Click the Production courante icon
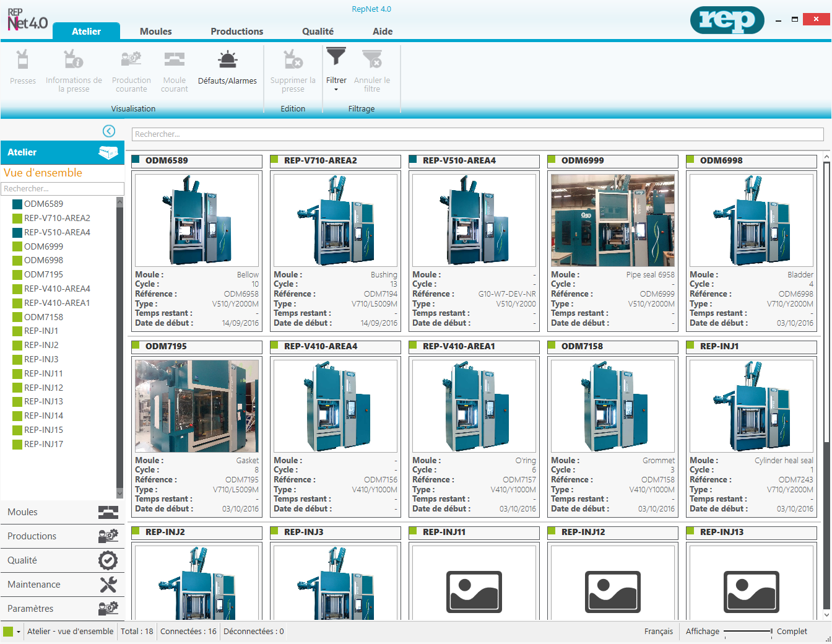 tap(131, 68)
